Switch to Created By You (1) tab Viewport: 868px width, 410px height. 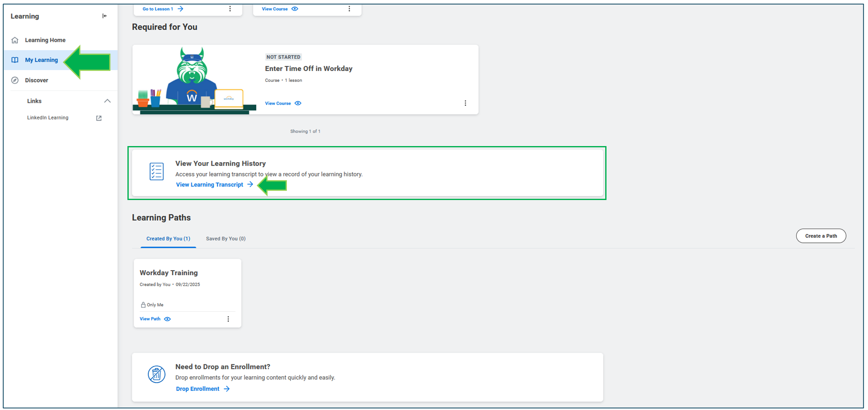168,239
